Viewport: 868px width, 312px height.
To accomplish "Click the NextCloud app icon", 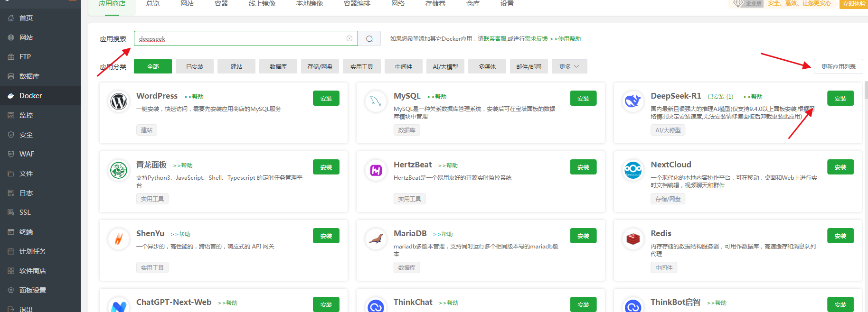I will (633, 169).
